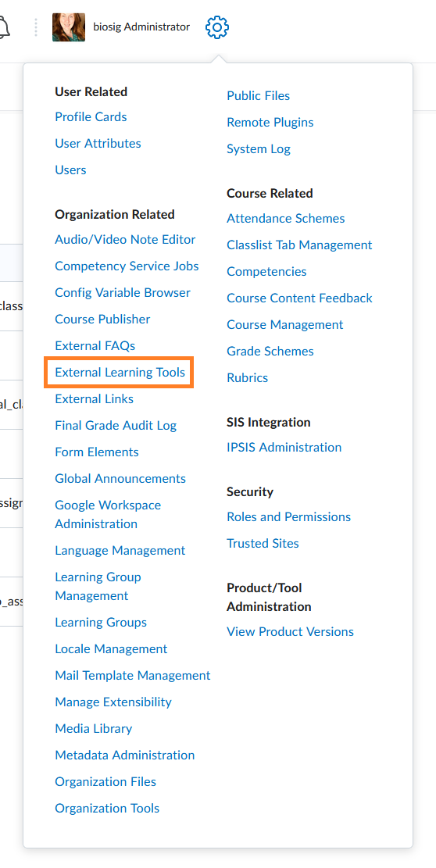Select Course Management
The height and width of the screenshot is (868, 436).
tap(285, 324)
